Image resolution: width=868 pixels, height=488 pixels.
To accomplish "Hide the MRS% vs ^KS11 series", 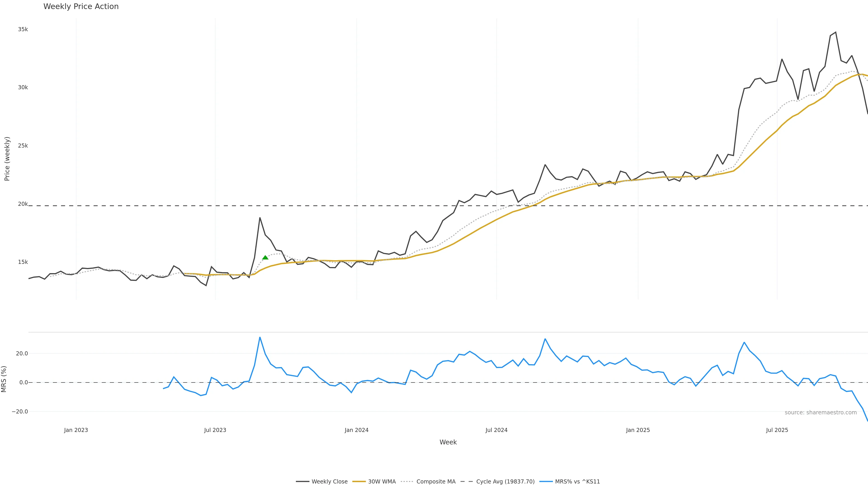I will point(577,482).
